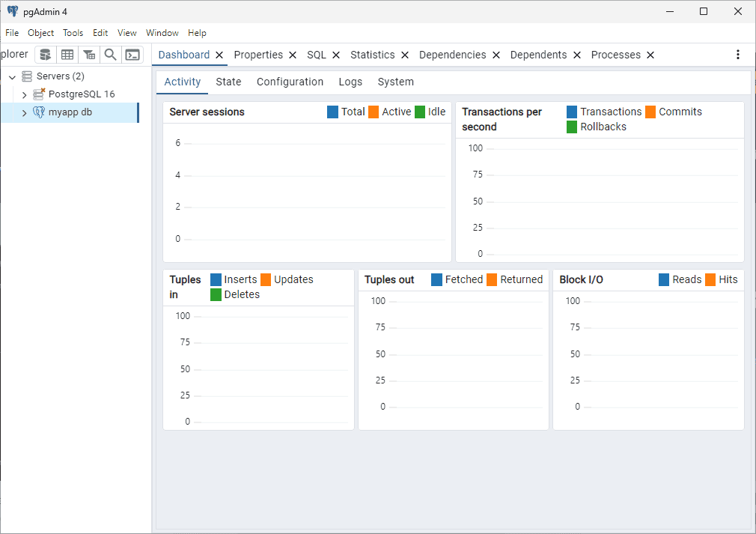
Task: Expand the myapp db server node
Action: 24,113
